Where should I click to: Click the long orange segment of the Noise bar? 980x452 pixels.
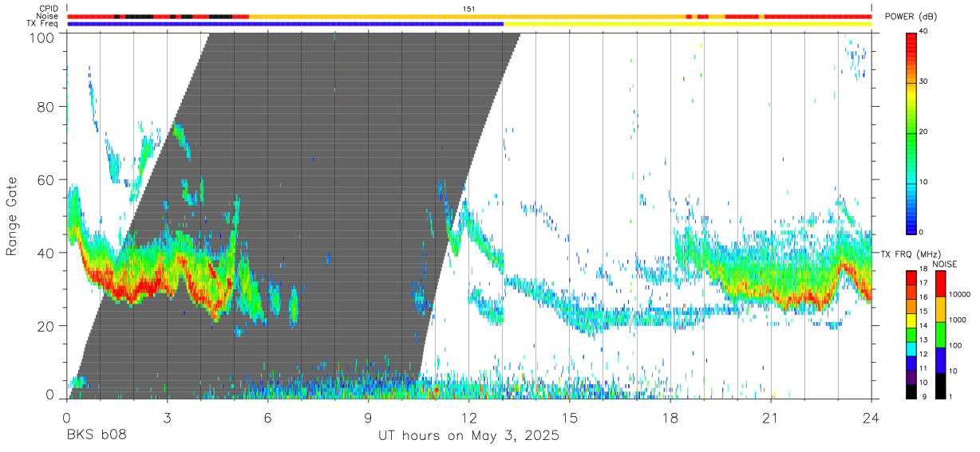click(467, 16)
